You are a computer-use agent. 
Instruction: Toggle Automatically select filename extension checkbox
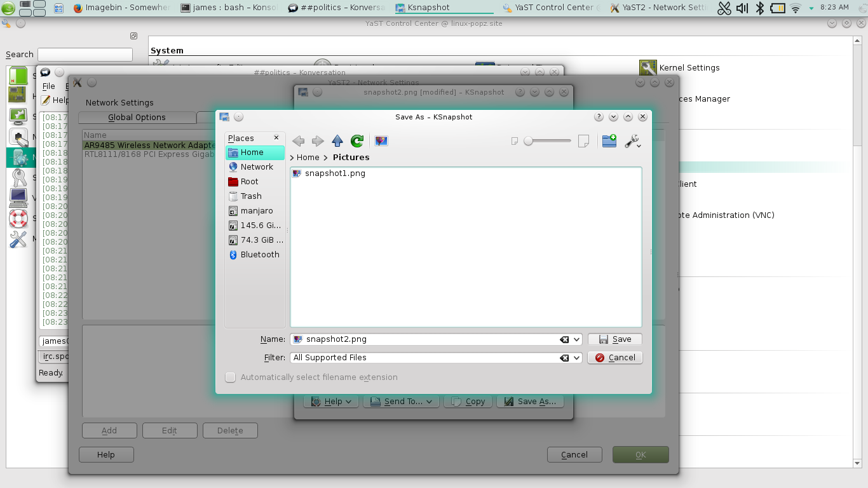click(231, 377)
